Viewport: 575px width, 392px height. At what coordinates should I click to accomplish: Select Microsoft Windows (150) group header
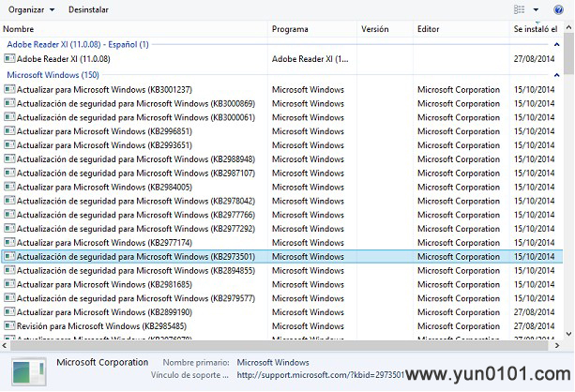point(53,75)
